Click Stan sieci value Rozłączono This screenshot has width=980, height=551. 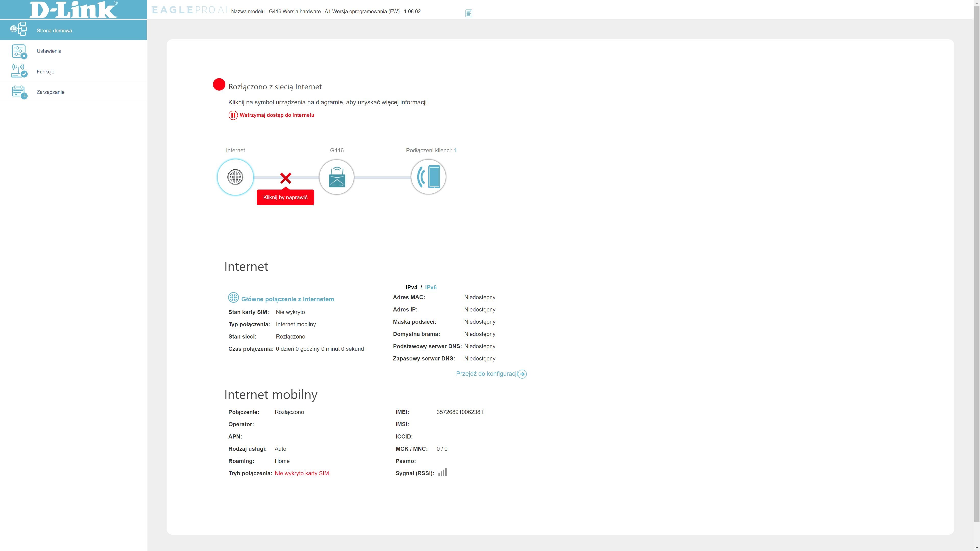click(291, 337)
